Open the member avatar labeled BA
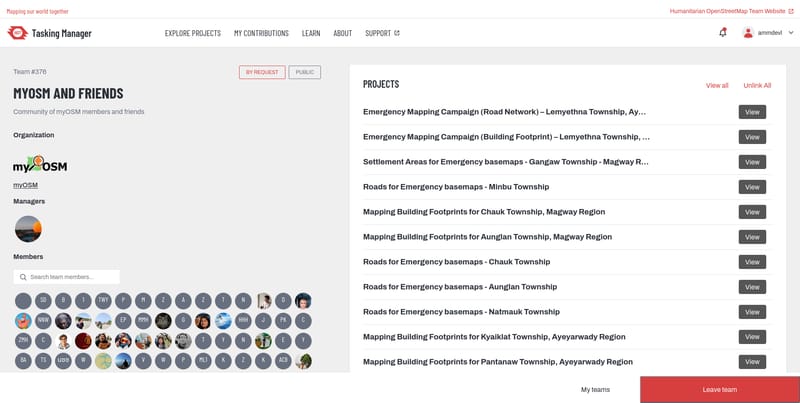The height and width of the screenshot is (403, 800). coord(23,361)
